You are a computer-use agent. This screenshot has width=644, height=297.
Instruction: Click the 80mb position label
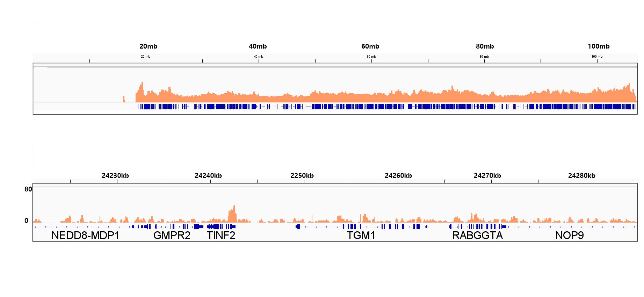tap(485, 46)
